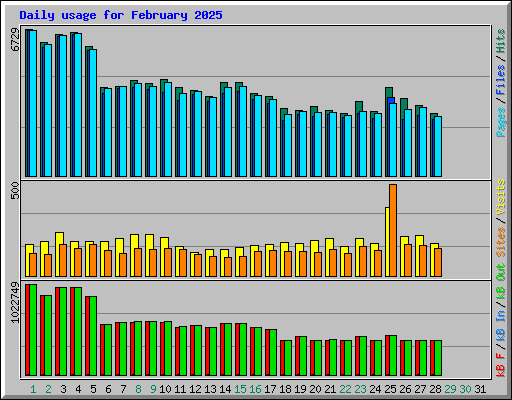This screenshot has height=400, width=512.
Task: Click the kB F legend label
Action: 501,365
